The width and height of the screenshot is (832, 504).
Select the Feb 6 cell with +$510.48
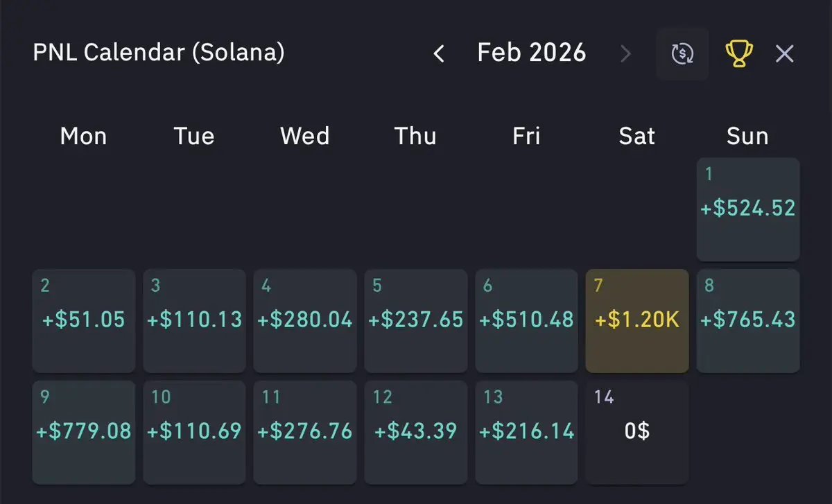point(526,320)
